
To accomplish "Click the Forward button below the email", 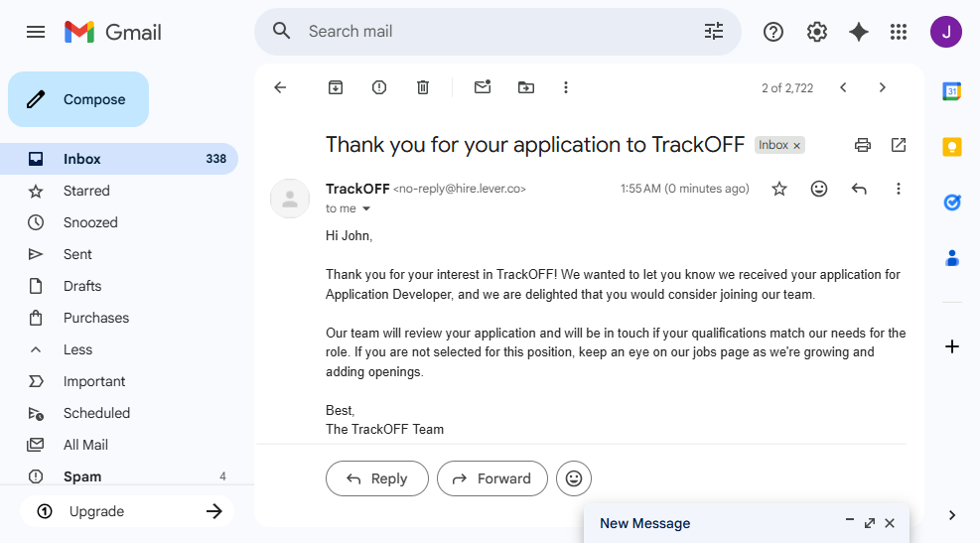I will tap(491, 478).
